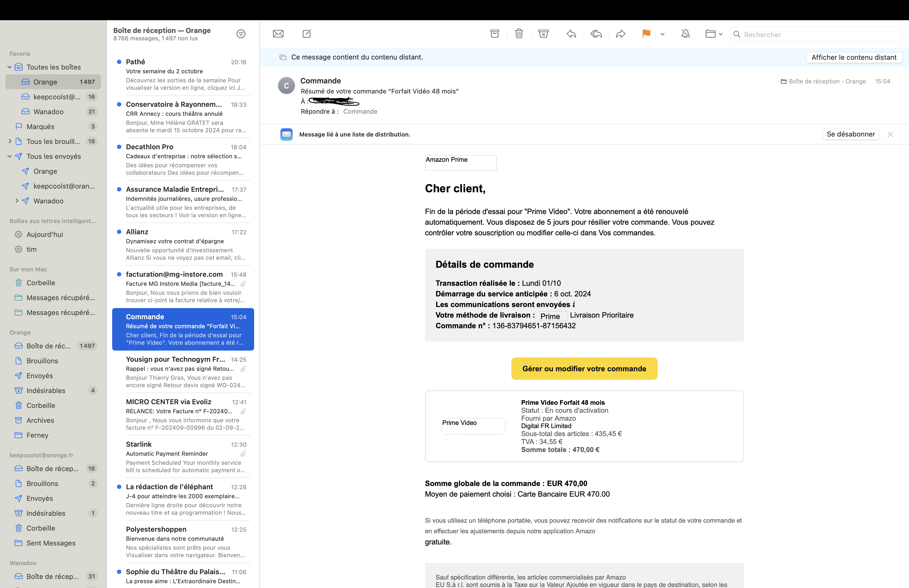Image resolution: width=909 pixels, height=588 pixels.
Task: Open Aujourd'hui smart mailbox
Action: click(x=53, y=235)
